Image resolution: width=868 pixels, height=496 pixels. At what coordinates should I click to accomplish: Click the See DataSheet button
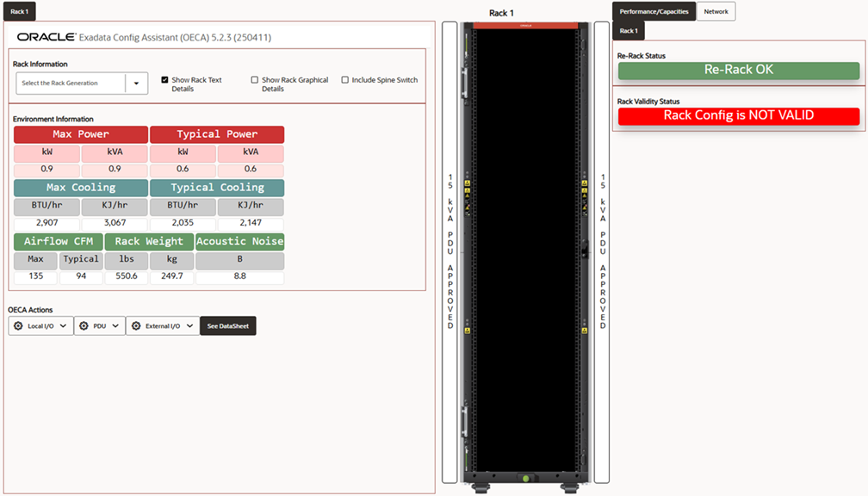click(228, 326)
